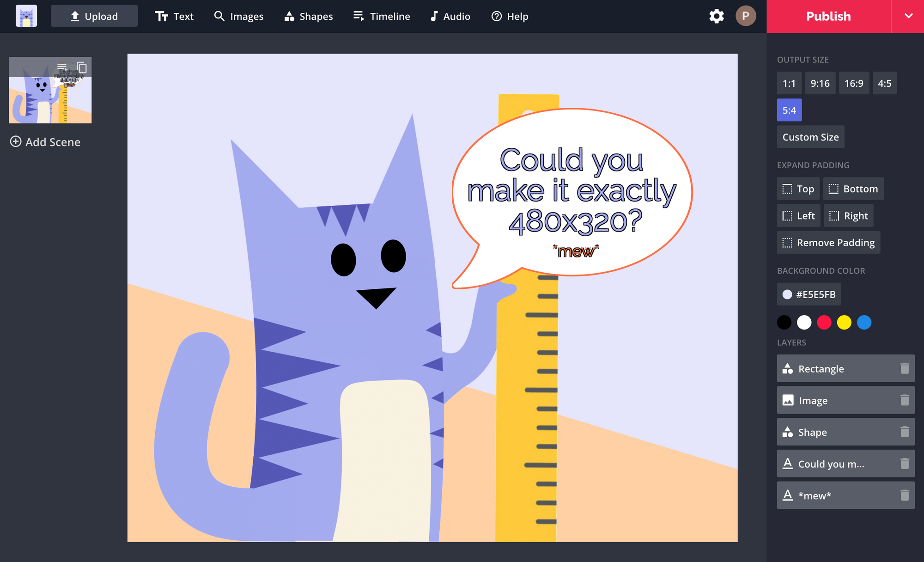
Task: Trash the Shape layer
Action: pyautogui.click(x=904, y=432)
